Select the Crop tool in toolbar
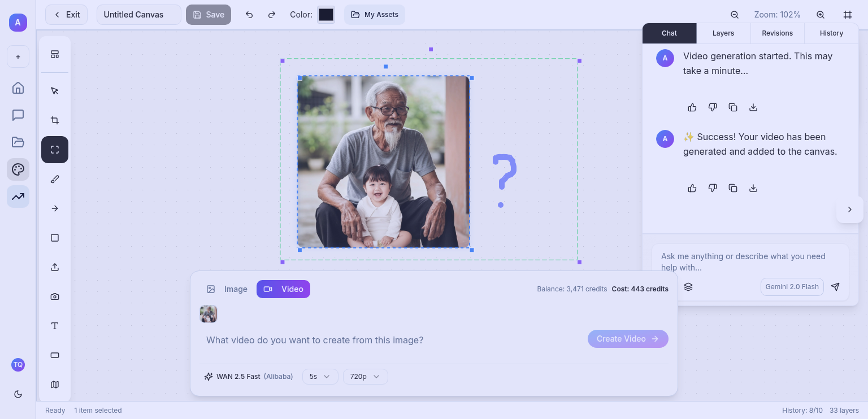Viewport: 868px width, 419px height. point(55,120)
